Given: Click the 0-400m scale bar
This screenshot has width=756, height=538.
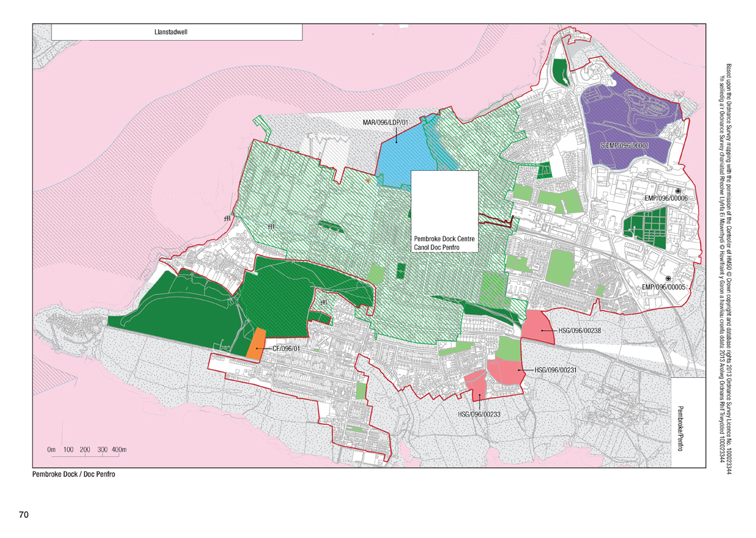Looking at the screenshot, I should click(86, 449).
